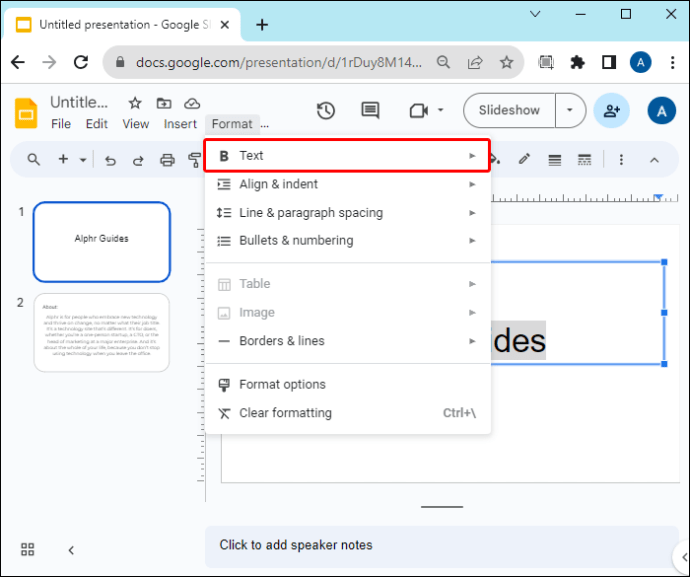Screen dimensions: 690x577
Task: Open Line & paragraph spacing submenu
Action: (347, 213)
